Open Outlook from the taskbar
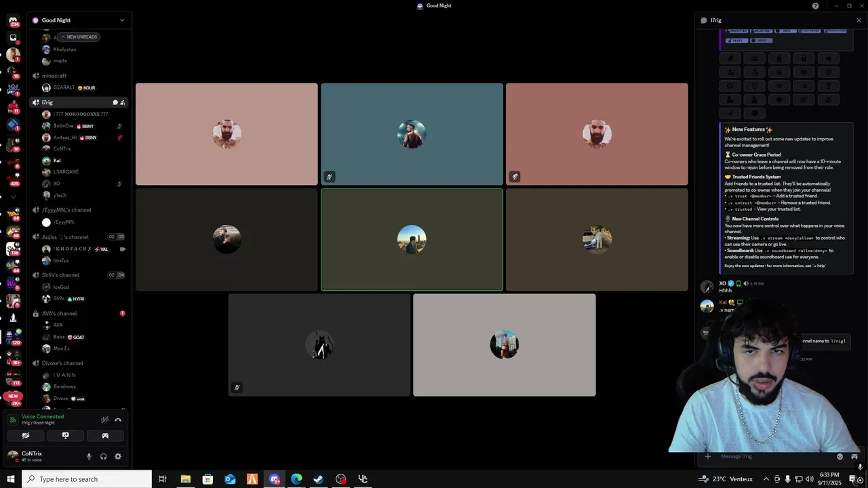Image resolution: width=868 pixels, height=488 pixels. tap(230, 479)
